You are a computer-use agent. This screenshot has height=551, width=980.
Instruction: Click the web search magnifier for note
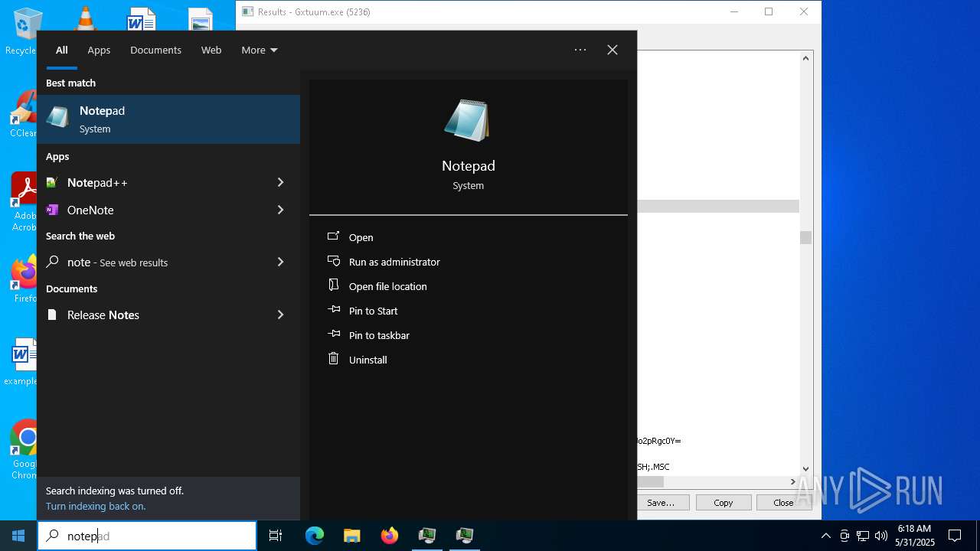[x=52, y=262]
